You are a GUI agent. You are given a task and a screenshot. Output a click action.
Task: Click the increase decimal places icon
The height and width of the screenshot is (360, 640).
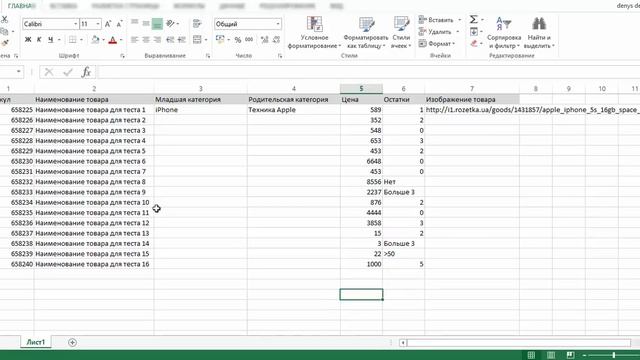click(264, 40)
